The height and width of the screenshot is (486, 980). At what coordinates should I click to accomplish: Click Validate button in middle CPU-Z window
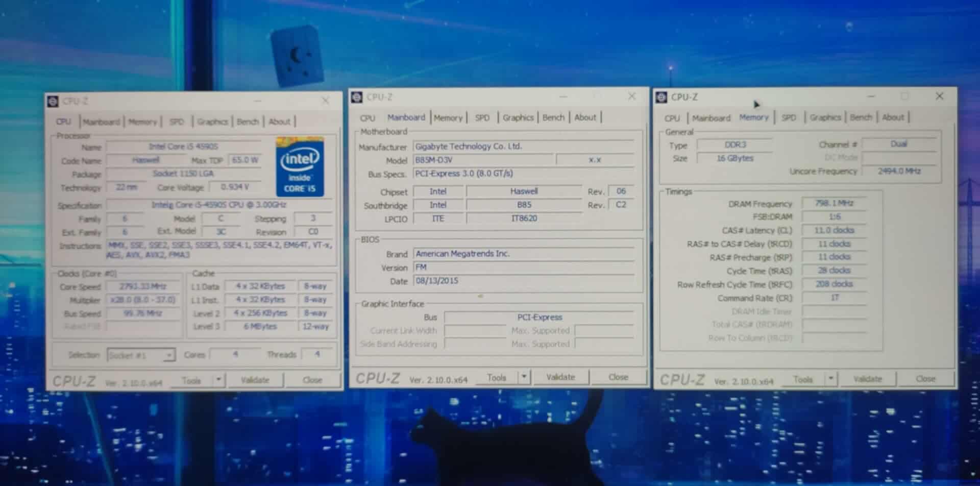click(560, 377)
